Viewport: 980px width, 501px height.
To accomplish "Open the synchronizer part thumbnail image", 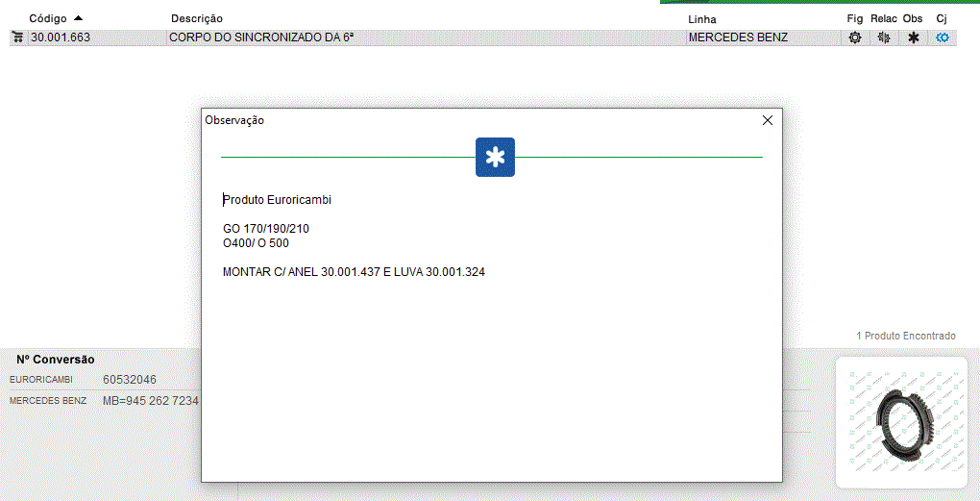I will point(900,421).
